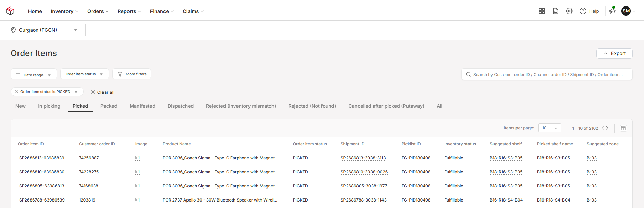Open More filters

[132, 74]
